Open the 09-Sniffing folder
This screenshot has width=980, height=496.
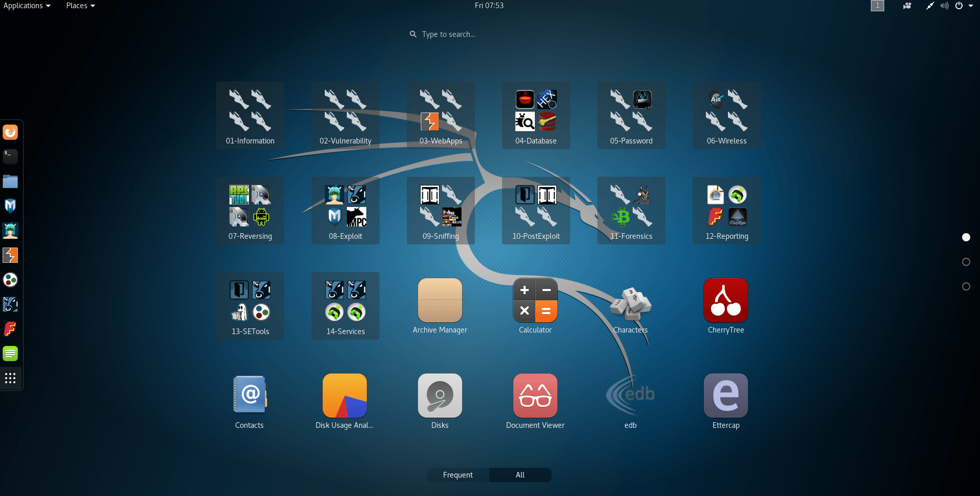441,211
